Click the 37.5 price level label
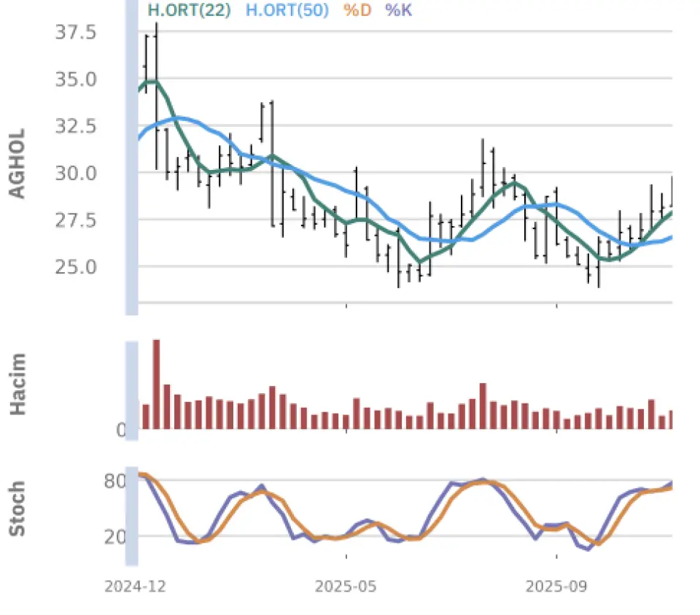The width and height of the screenshot is (700, 615). (76, 32)
